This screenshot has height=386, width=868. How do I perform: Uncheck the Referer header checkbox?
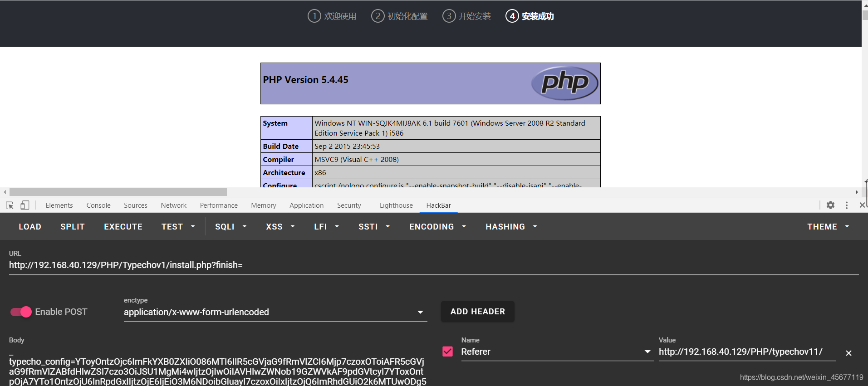pos(447,352)
